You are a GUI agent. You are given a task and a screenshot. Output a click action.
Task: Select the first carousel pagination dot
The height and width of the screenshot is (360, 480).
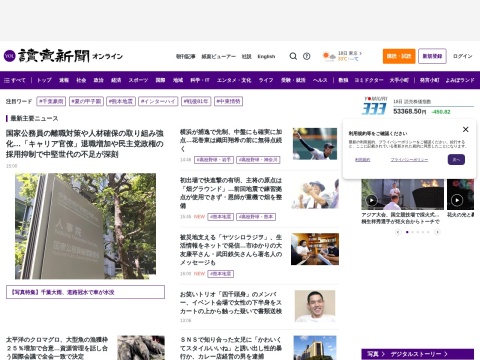click(407, 232)
